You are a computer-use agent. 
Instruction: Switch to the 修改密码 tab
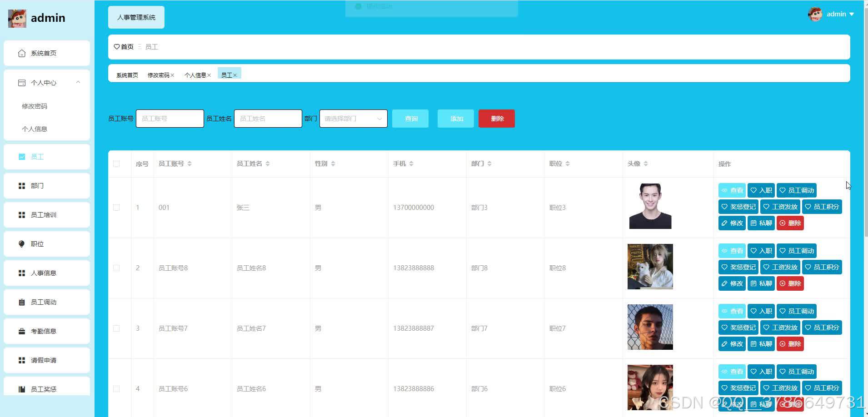(158, 75)
